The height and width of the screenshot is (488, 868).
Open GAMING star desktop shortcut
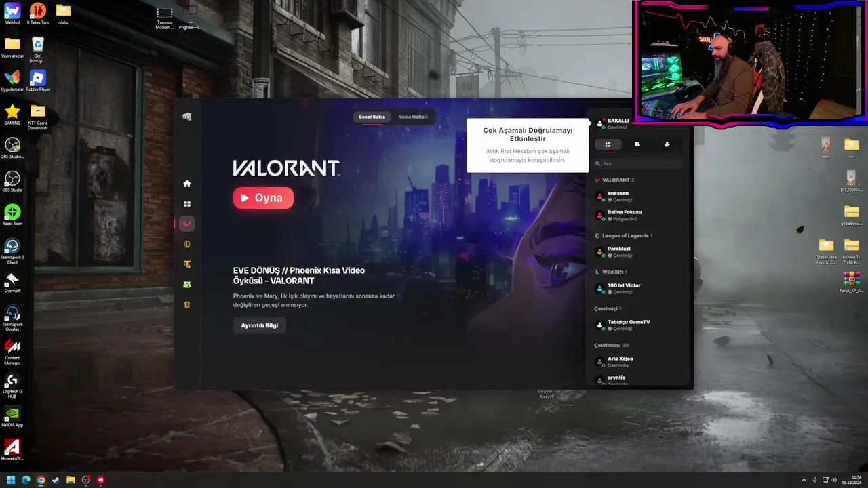point(12,114)
